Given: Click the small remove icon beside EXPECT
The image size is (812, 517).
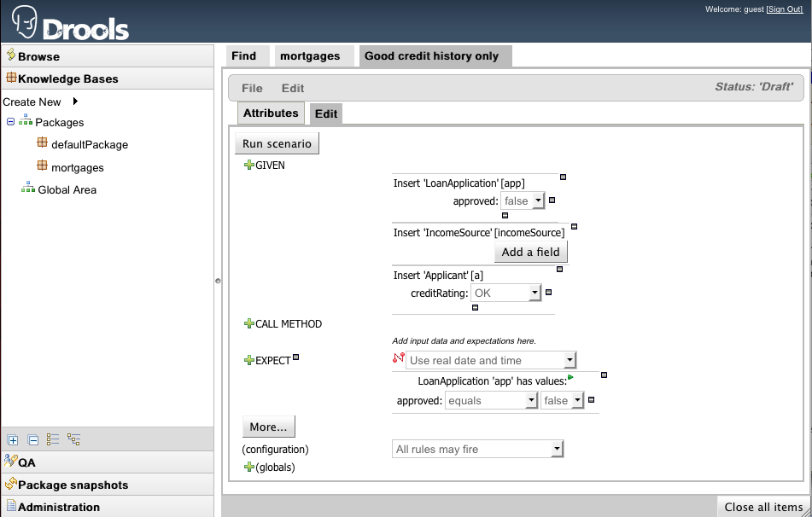Looking at the screenshot, I should [295, 357].
